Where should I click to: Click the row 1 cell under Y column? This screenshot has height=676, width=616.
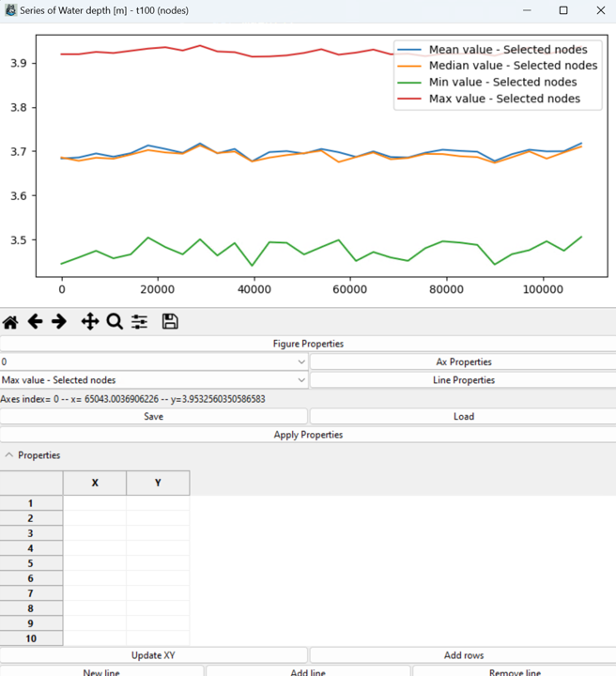pyautogui.click(x=158, y=503)
